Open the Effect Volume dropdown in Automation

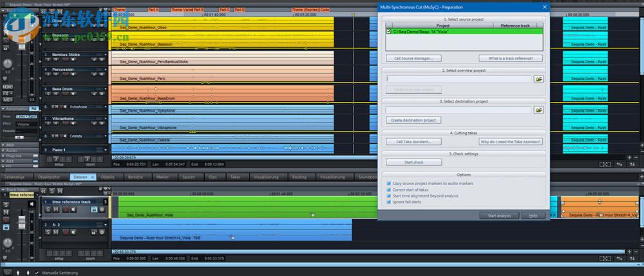(26, 124)
